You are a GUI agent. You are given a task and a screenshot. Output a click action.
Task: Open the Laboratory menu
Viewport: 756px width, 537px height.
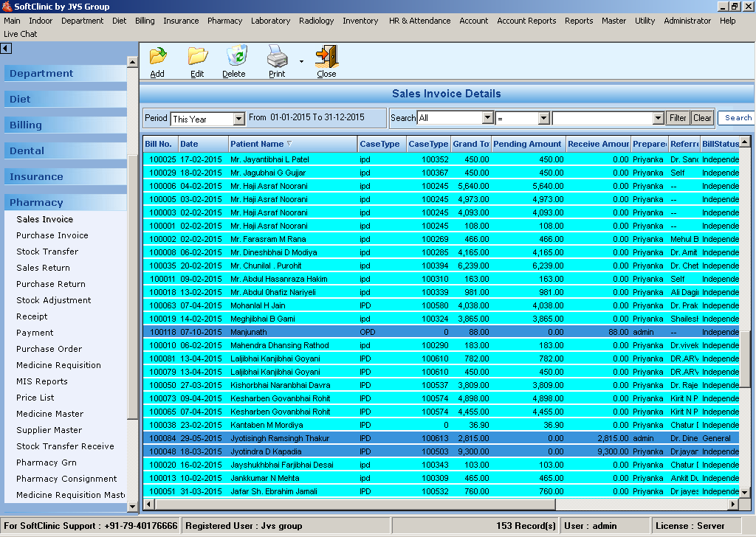pos(270,21)
